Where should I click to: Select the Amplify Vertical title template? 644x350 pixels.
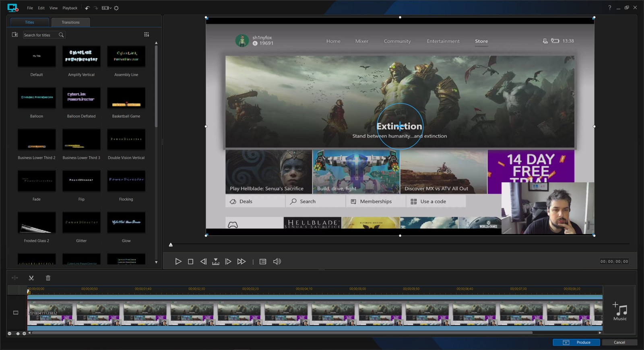[81, 61]
